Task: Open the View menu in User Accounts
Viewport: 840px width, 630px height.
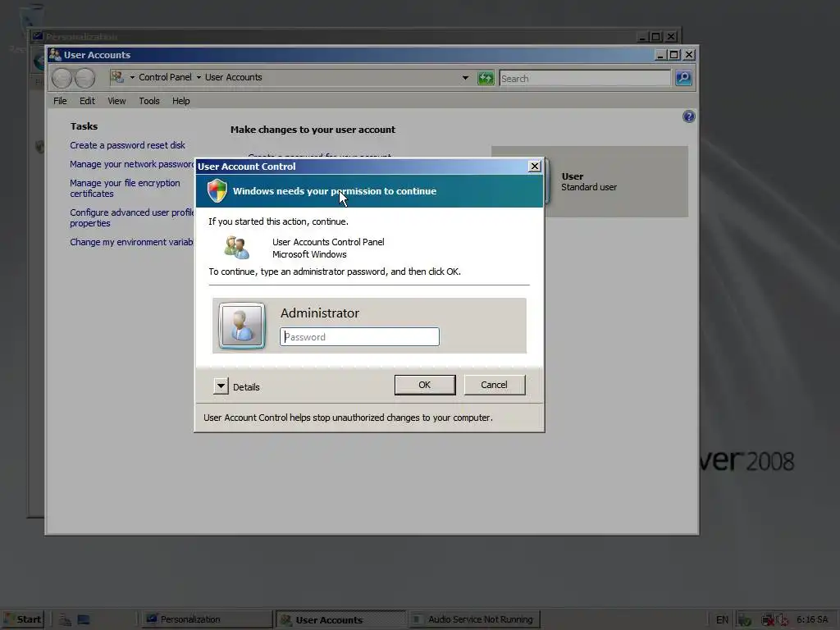Action: point(116,101)
